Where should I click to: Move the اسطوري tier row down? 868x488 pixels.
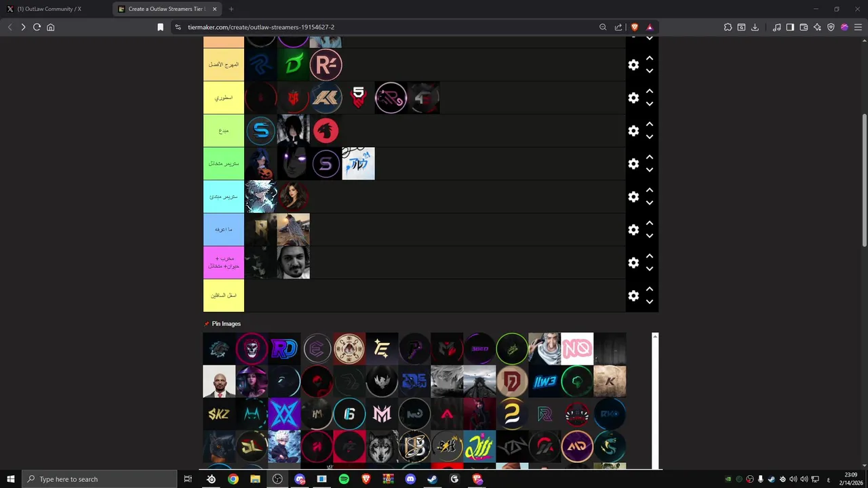(650, 104)
